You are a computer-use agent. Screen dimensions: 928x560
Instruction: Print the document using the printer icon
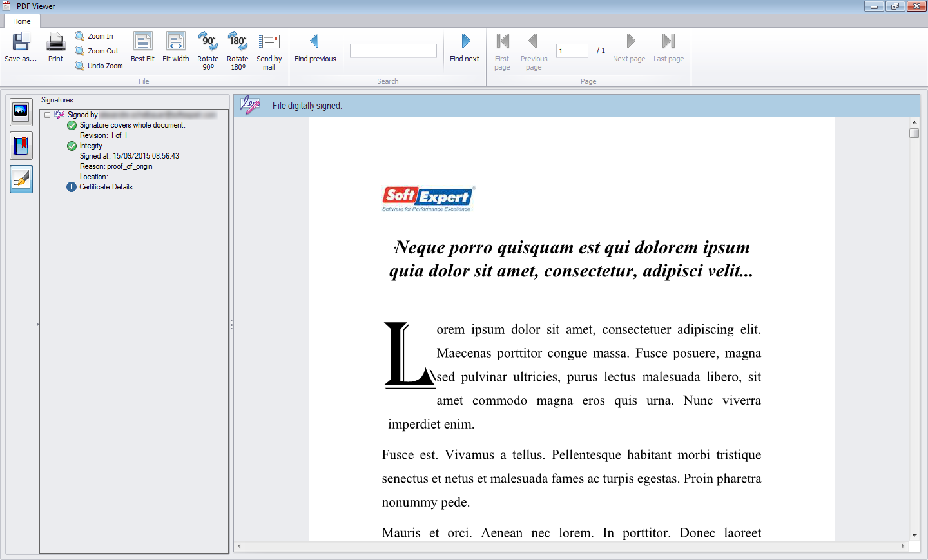tap(56, 41)
